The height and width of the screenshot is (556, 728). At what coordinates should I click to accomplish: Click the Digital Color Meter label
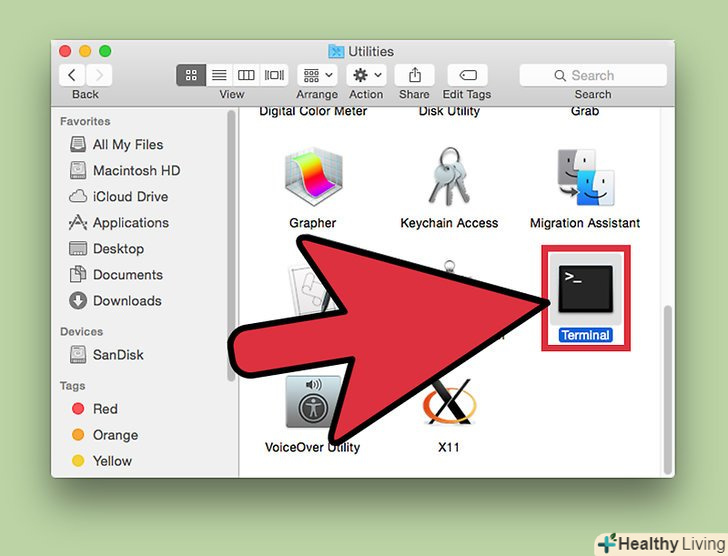(x=313, y=111)
